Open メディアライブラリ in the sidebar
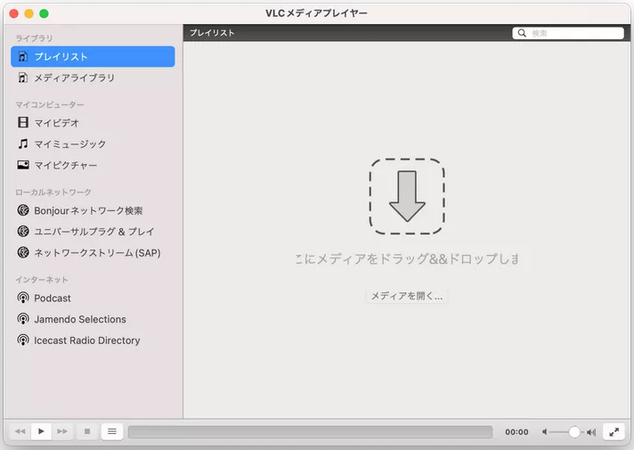 tap(93, 78)
